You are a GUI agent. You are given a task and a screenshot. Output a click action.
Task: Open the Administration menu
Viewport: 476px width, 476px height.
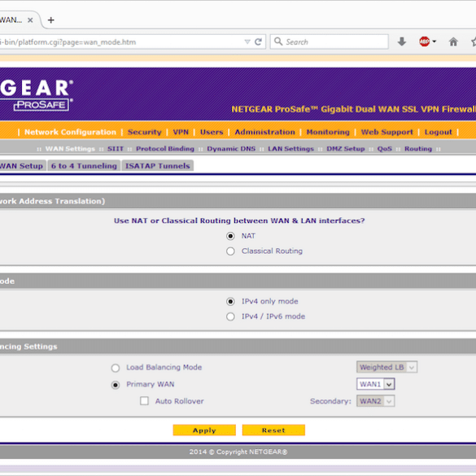tap(264, 132)
